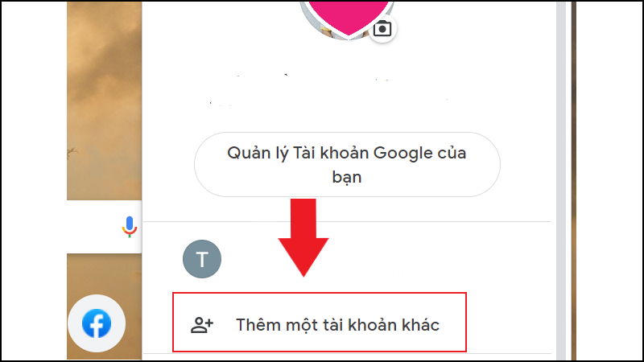Image resolution: width=644 pixels, height=362 pixels.
Task: Click the blurred account name under the profile picture
Action: (x=312, y=77)
